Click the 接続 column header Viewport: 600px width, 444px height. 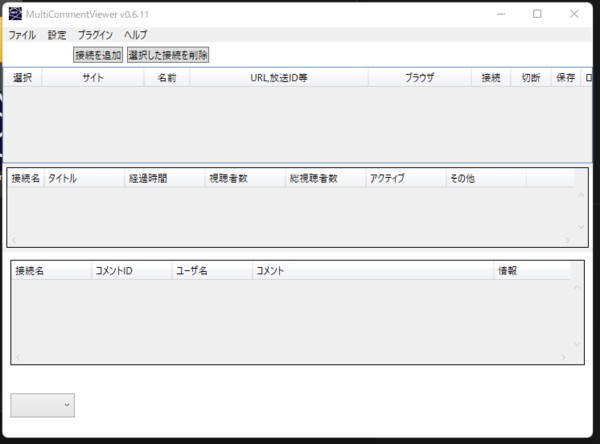pos(491,78)
